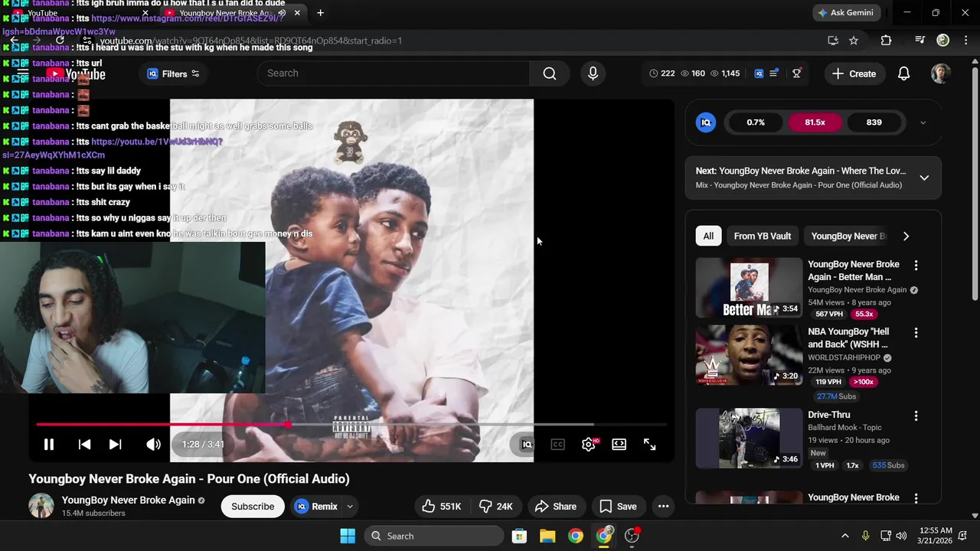Screen dimensions: 980x551
Task: Open video player settings gear
Action: coord(588,445)
